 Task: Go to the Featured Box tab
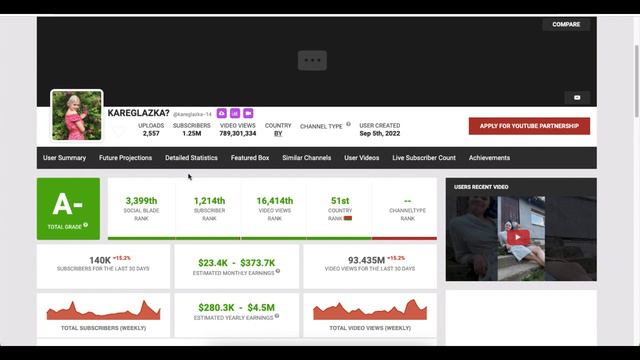pyautogui.click(x=250, y=158)
